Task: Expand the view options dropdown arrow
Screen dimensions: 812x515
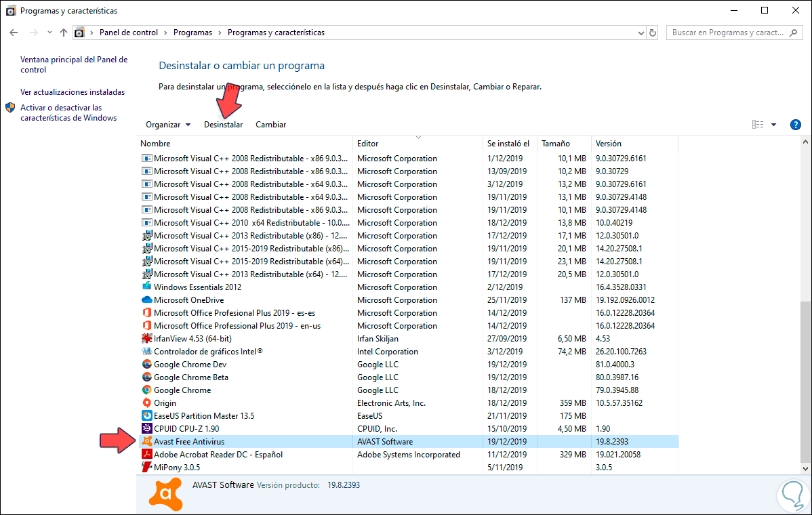Action: tap(773, 125)
